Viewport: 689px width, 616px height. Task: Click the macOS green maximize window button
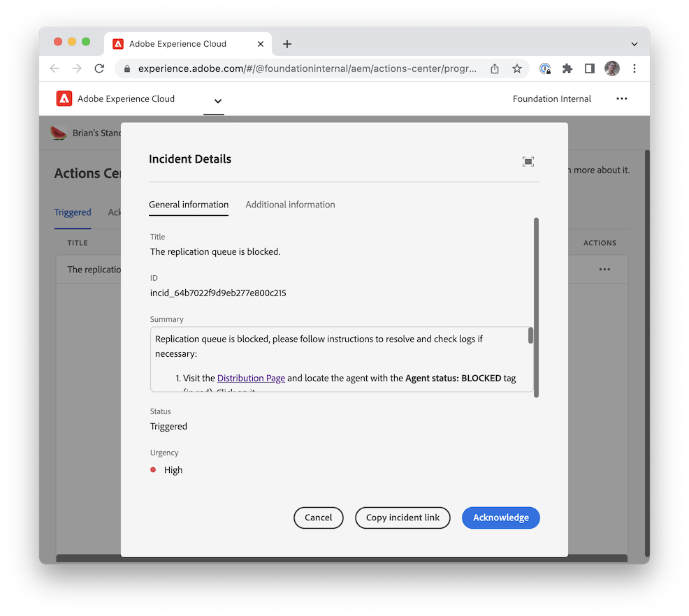pos(86,42)
